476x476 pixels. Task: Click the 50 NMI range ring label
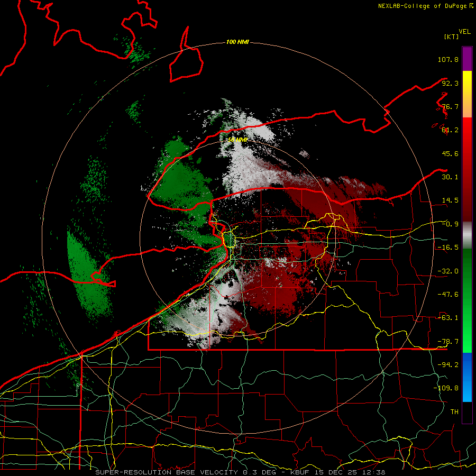(237, 140)
